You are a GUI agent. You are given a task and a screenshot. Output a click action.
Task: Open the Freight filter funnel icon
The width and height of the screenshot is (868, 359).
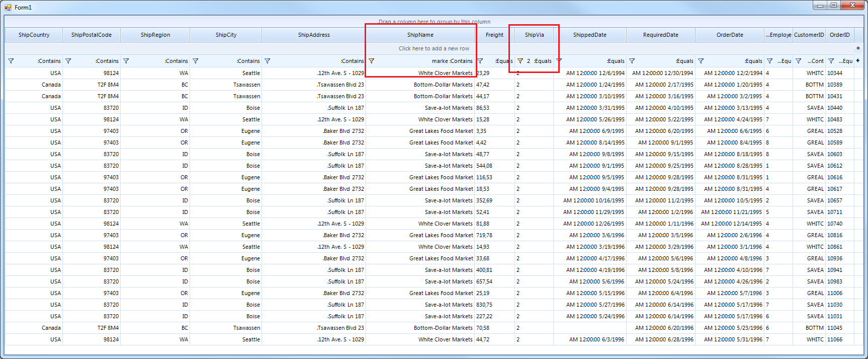click(x=480, y=61)
